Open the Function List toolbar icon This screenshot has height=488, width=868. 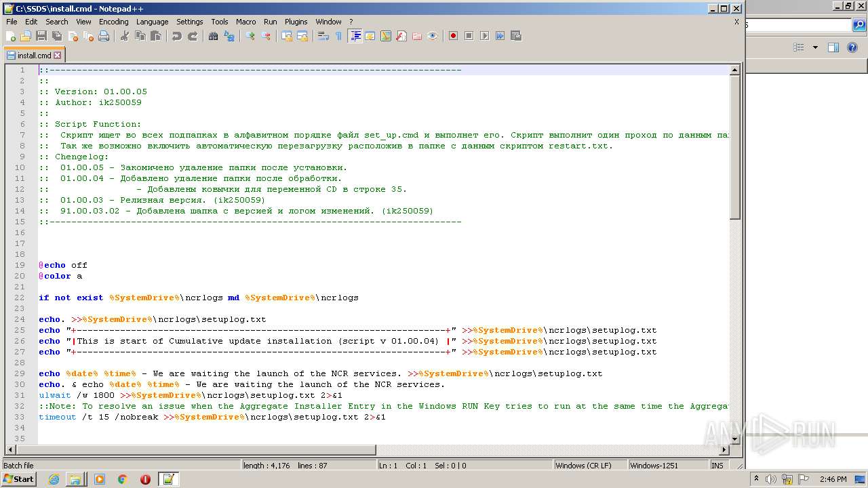click(401, 36)
